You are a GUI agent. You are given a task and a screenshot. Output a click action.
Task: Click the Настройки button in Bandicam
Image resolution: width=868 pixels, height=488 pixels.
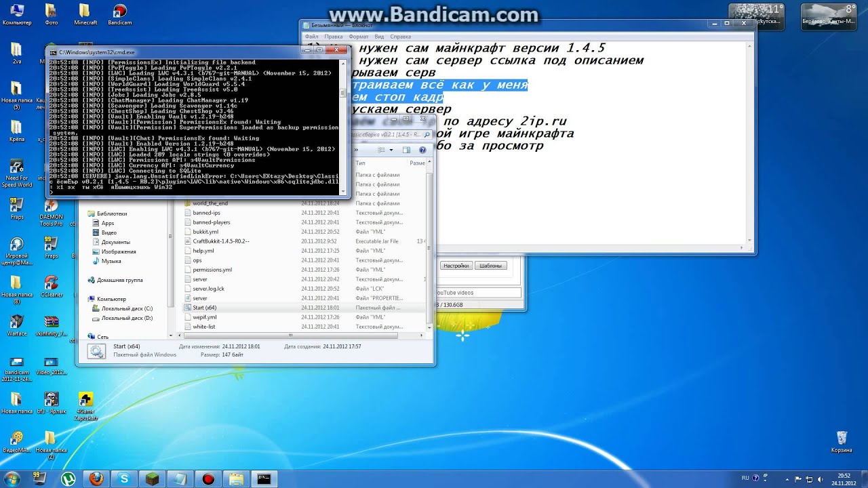click(456, 266)
